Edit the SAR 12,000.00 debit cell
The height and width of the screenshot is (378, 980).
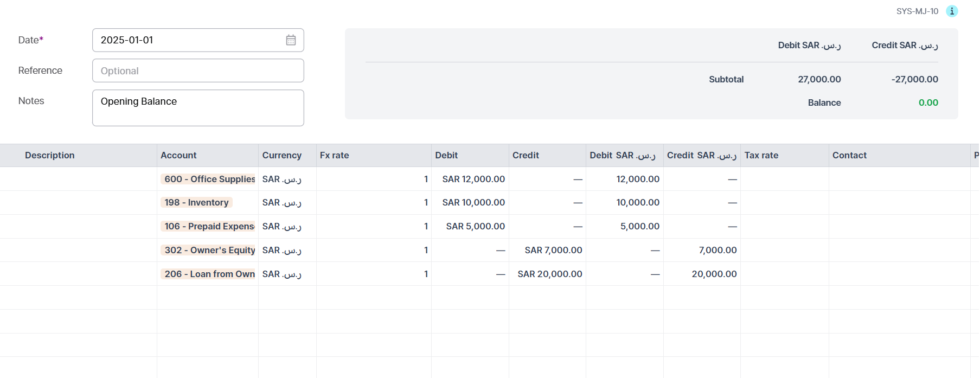point(471,179)
